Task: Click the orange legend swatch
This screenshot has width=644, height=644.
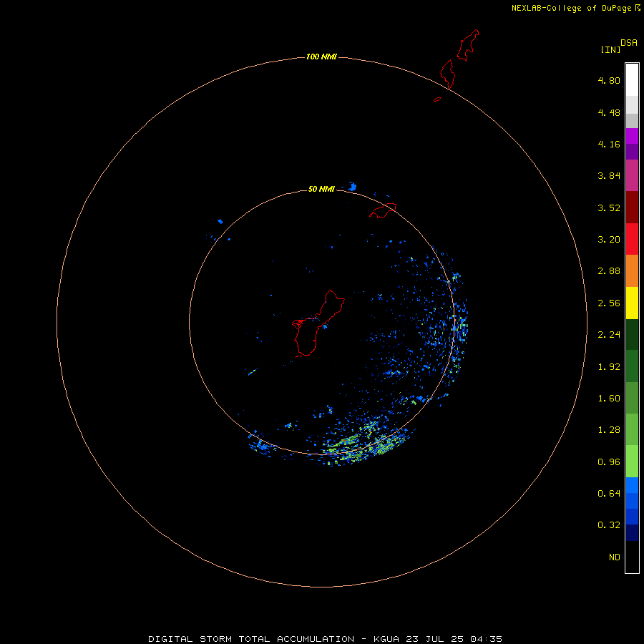Action: tap(632, 270)
